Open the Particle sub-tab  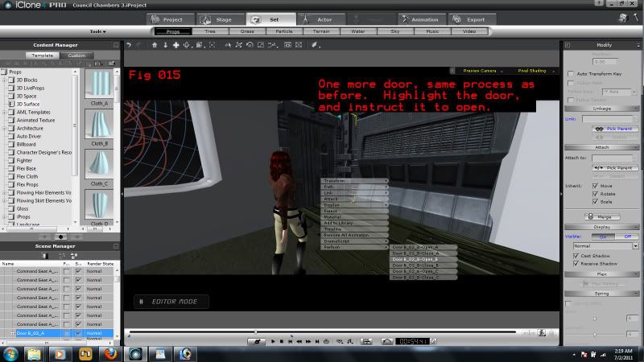pos(284,31)
